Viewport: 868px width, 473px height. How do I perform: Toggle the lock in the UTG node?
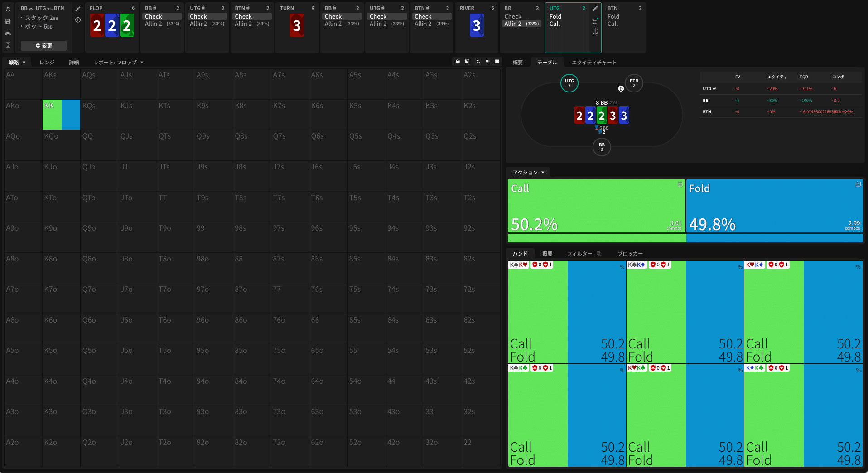point(595,20)
